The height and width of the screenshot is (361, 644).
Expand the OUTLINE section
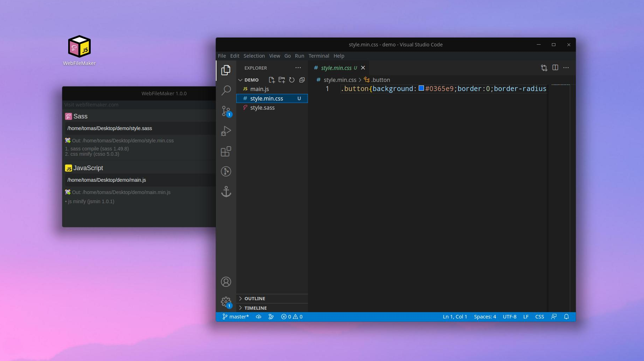pos(272,298)
